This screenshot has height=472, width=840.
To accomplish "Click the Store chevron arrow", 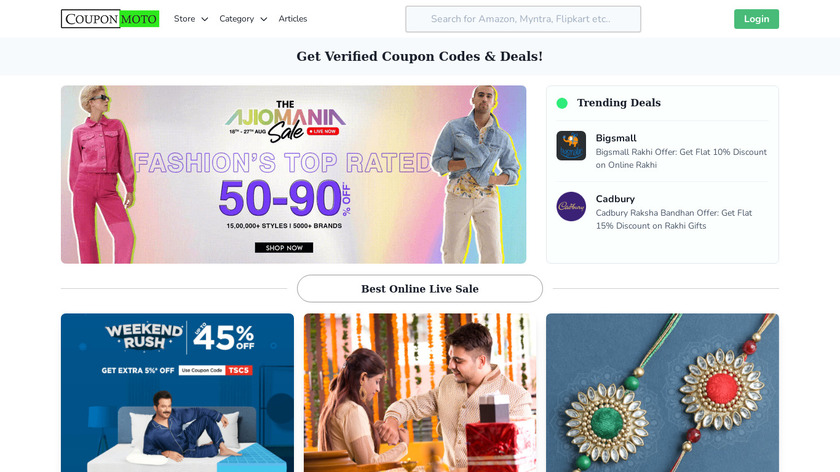I will [205, 19].
